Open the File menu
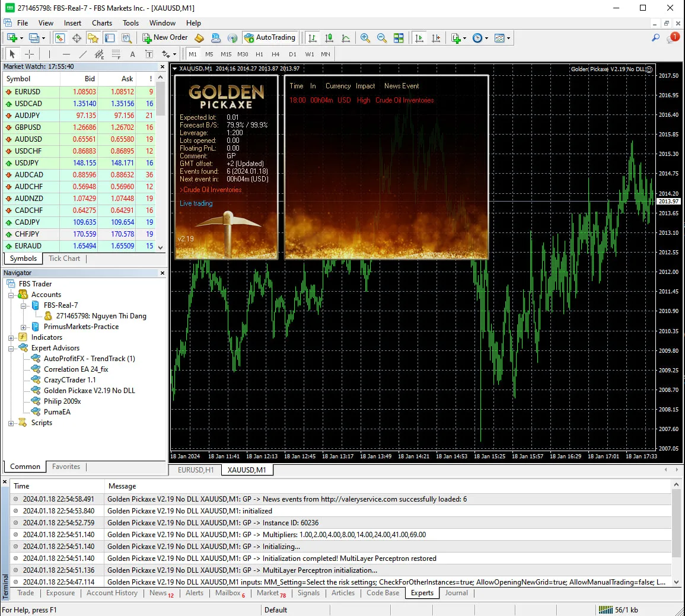The image size is (685, 616). tap(23, 23)
